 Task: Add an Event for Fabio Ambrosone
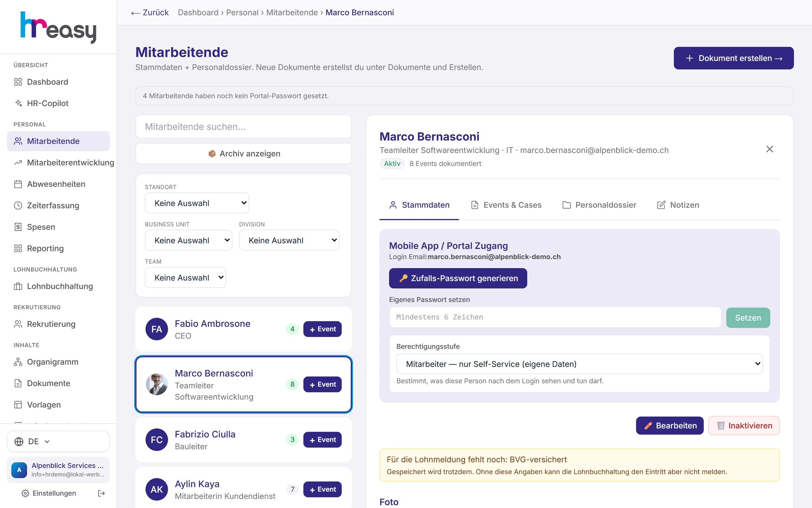(x=323, y=329)
